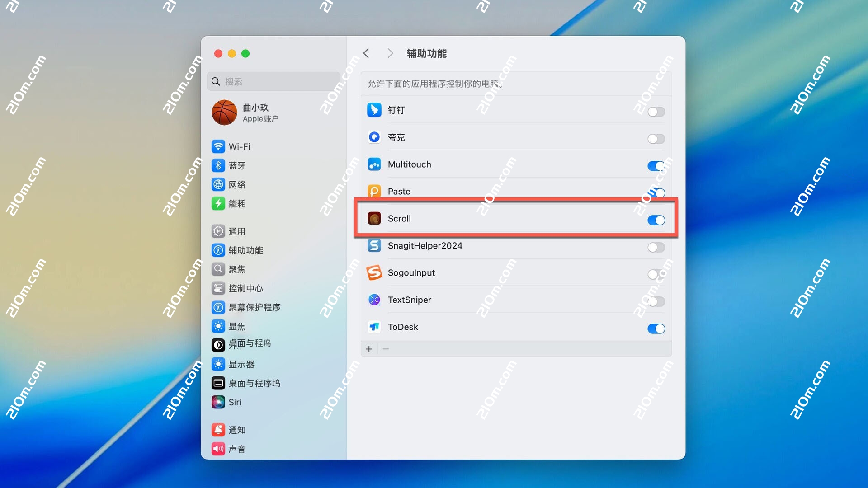Click the ToDesk app icon

[374, 327]
